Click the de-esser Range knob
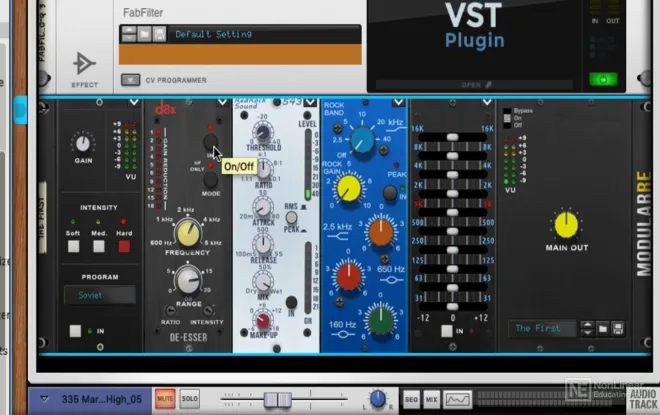Image resolution: width=660 pixels, height=415 pixels. pos(188,280)
